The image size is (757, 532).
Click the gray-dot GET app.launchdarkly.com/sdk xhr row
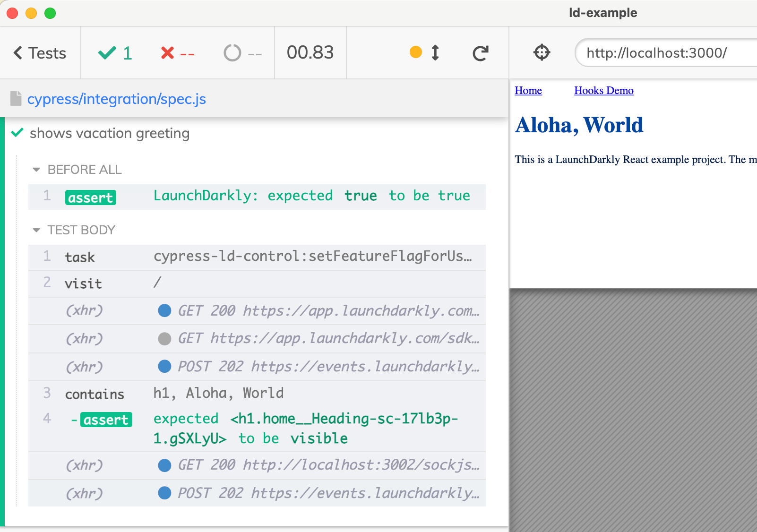(257, 339)
